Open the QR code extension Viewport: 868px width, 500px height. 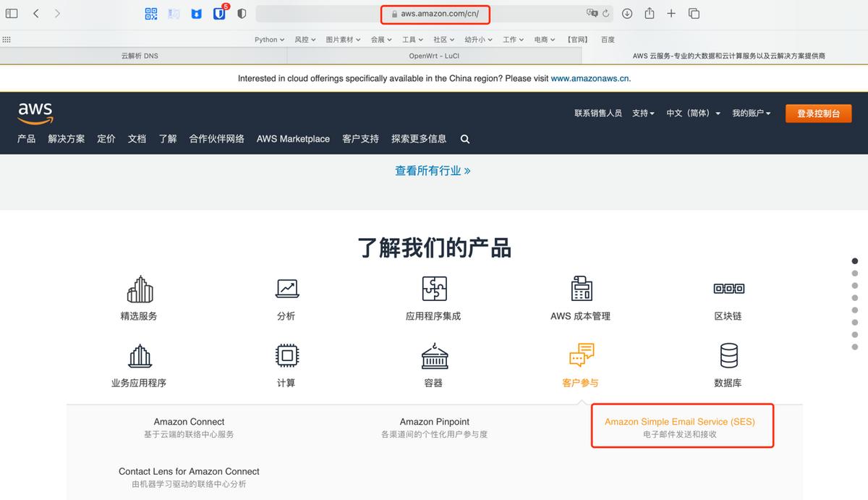(x=151, y=14)
